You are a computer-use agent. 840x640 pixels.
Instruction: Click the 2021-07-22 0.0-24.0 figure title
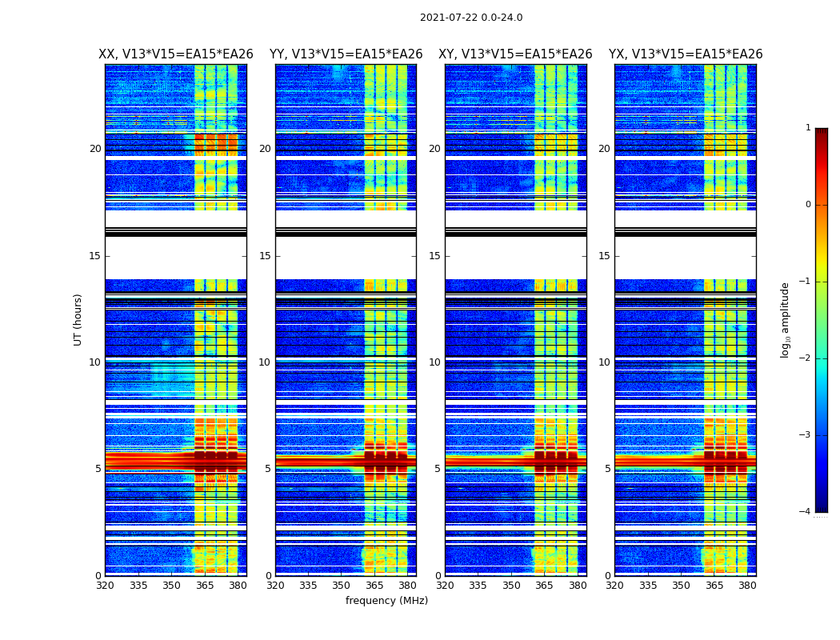point(471,18)
